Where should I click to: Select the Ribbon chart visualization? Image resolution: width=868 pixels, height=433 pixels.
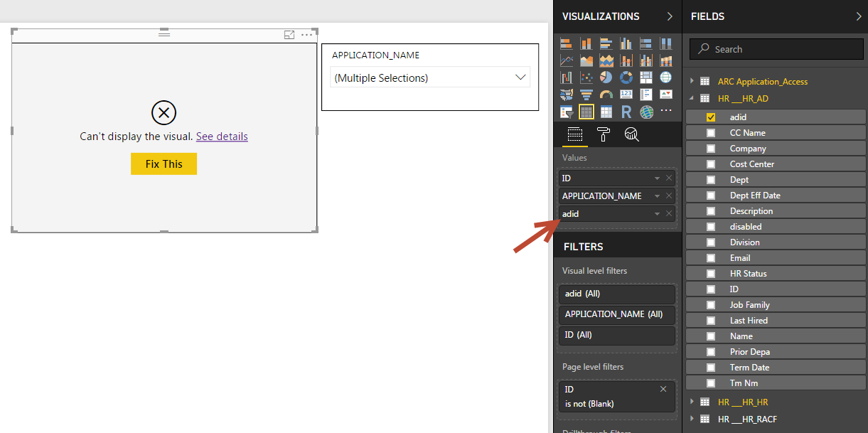point(666,60)
